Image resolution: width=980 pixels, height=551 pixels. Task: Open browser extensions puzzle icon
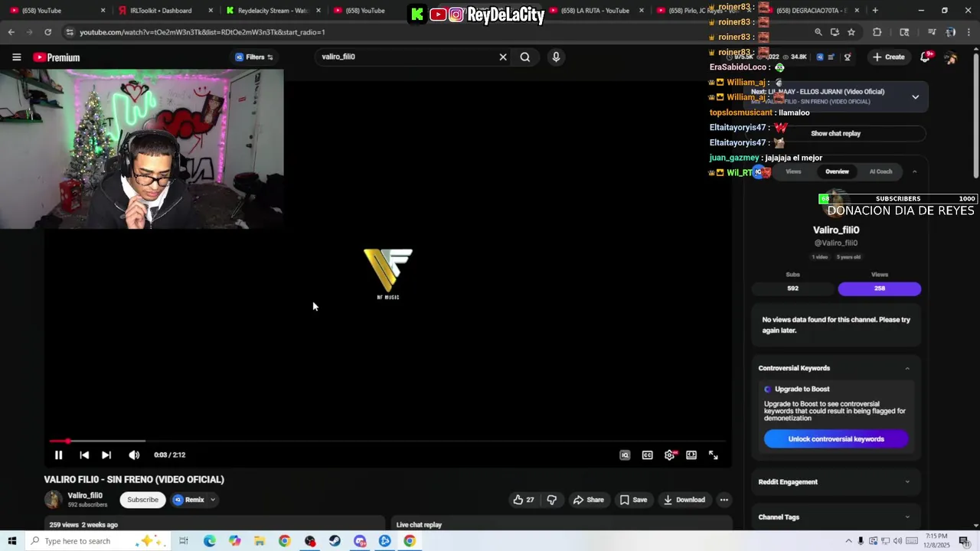point(877,32)
